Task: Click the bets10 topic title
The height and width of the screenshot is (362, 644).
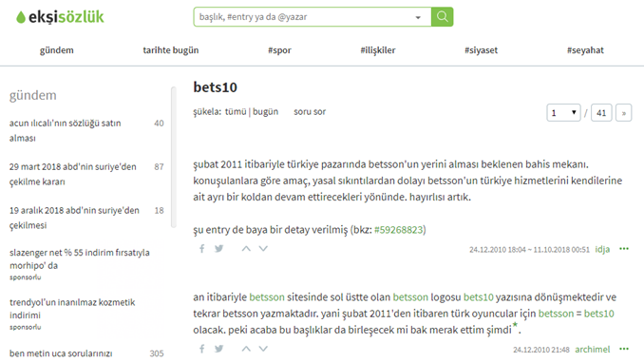Action: [216, 87]
